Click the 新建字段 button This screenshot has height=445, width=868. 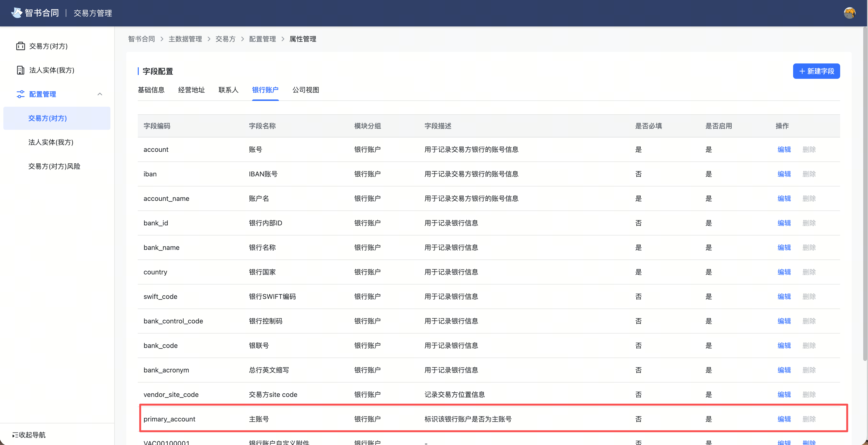click(x=816, y=71)
